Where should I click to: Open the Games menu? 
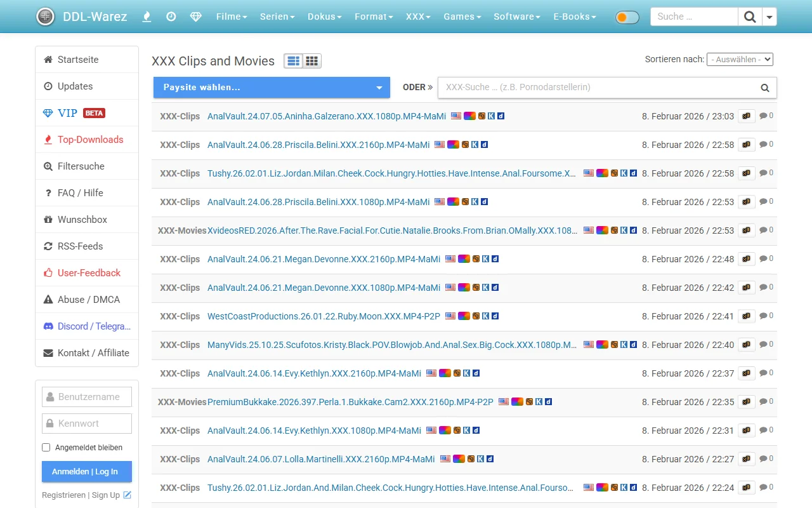pyautogui.click(x=462, y=17)
